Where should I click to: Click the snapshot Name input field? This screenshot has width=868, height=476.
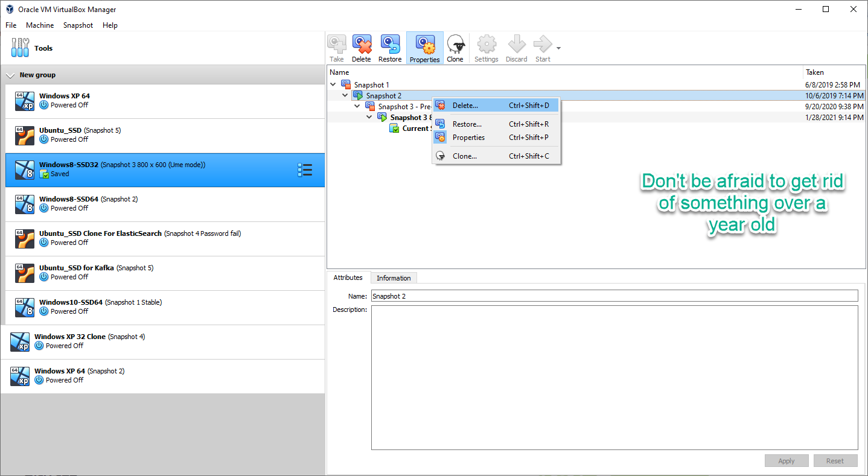coord(614,296)
